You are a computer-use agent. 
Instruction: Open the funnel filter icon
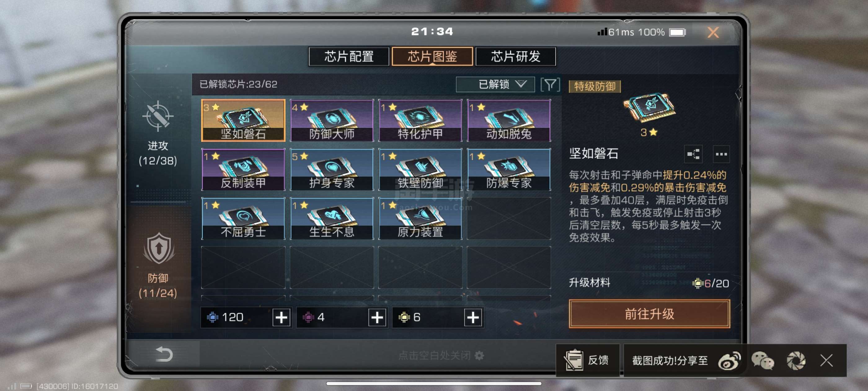(x=550, y=84)
